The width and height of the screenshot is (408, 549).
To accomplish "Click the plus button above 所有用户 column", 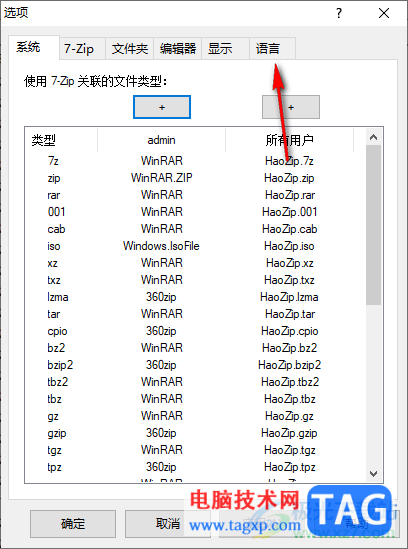I will click(291, 107).
